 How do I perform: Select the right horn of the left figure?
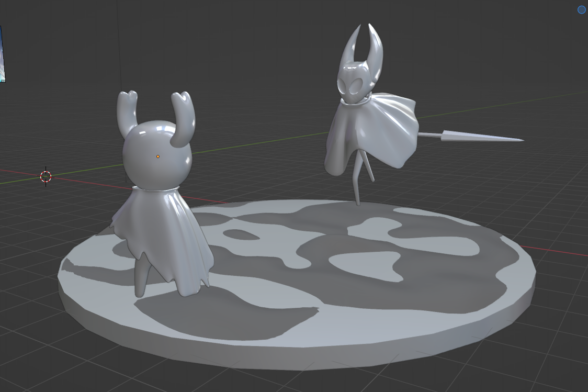[183, 118]
